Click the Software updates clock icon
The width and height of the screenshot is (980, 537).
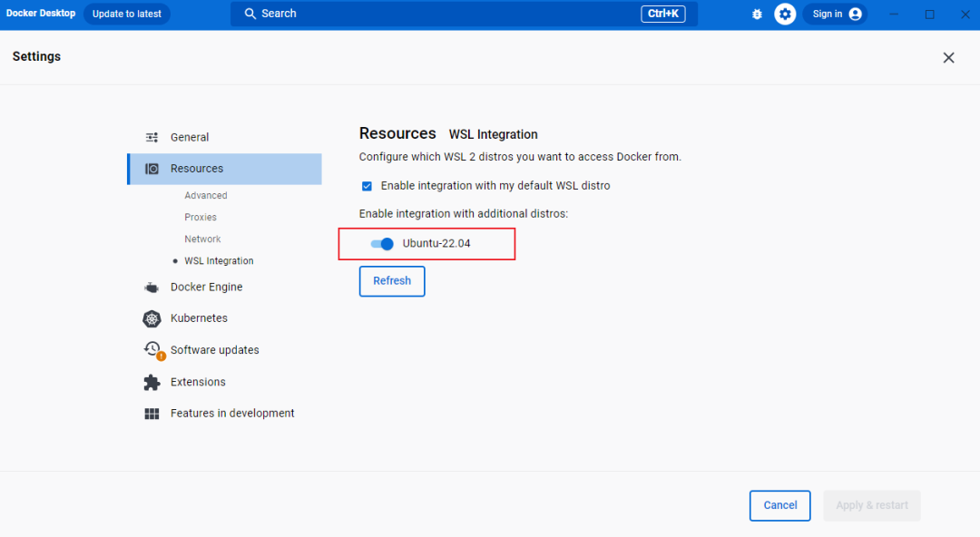[153, 350]
